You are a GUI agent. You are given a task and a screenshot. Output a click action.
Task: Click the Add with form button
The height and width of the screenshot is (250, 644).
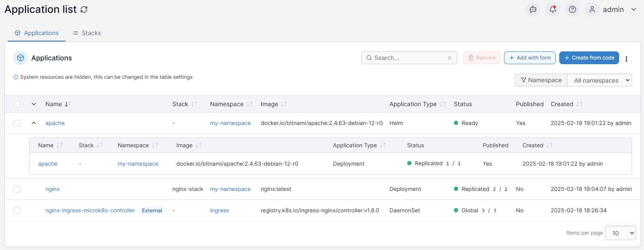530,58
